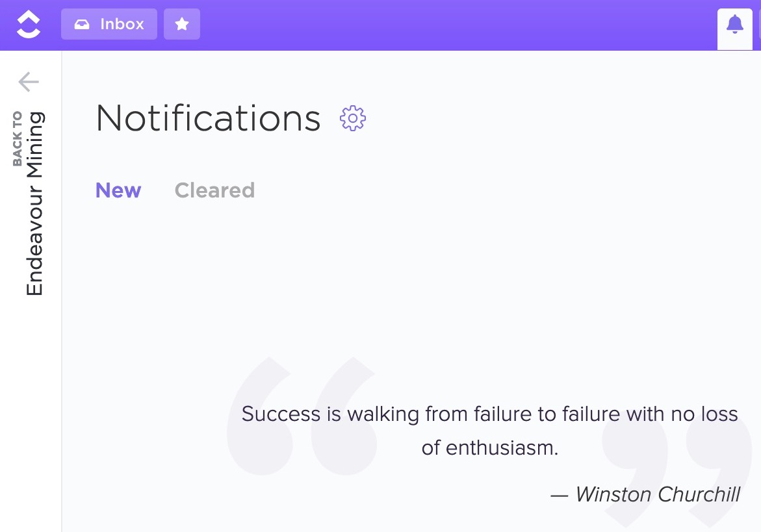Image resolution: width=761 pixels, height=532 pixels.
Task: Click the ClickUp logo in the header
Action: click(x=28, y=24)
